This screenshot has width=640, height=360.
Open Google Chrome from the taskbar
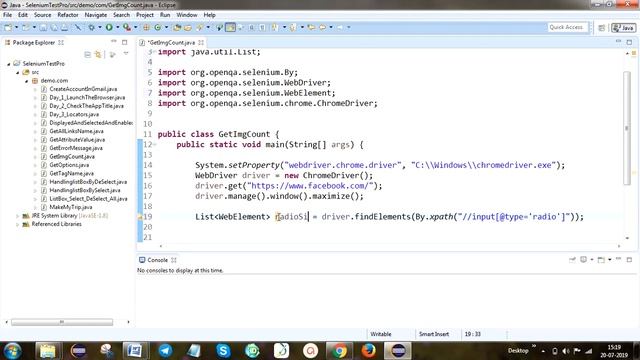click(339, 351)
